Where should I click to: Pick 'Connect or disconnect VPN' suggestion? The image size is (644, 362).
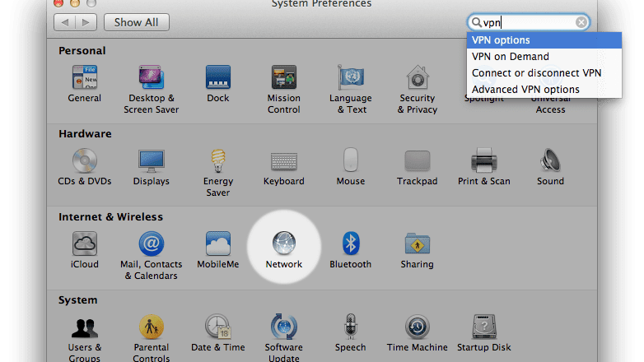[544, 73]
